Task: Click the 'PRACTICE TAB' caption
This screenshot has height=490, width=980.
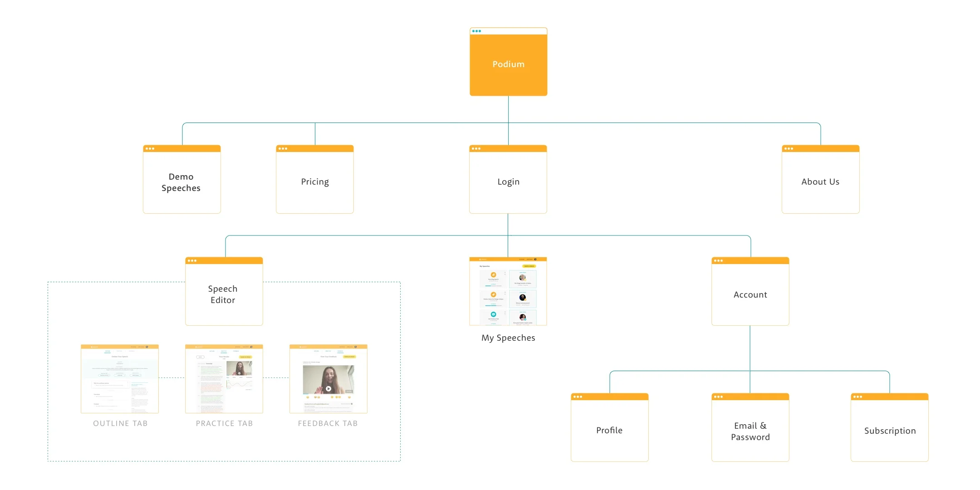Action: pyautogui.click(x=224, y=423)
